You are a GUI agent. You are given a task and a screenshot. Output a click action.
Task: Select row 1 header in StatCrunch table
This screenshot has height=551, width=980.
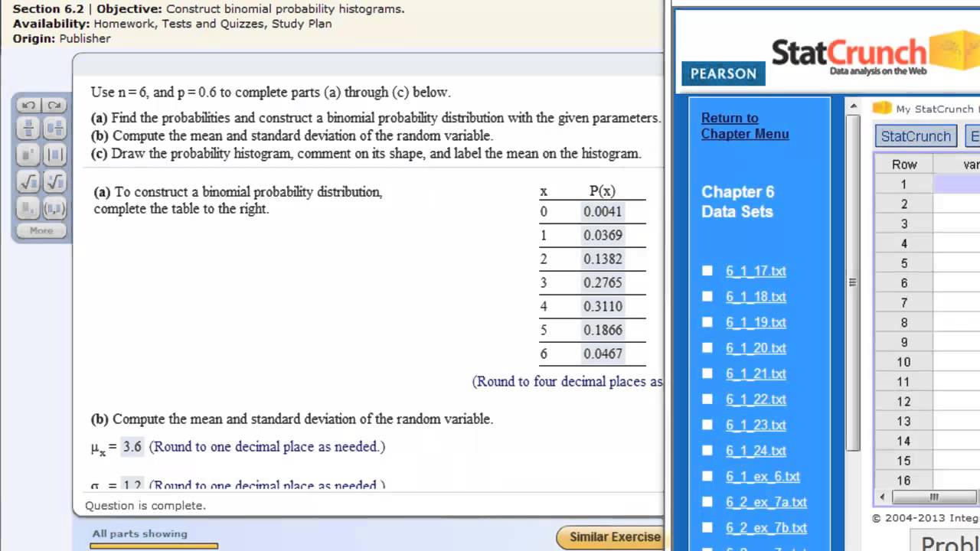(904, 184)
